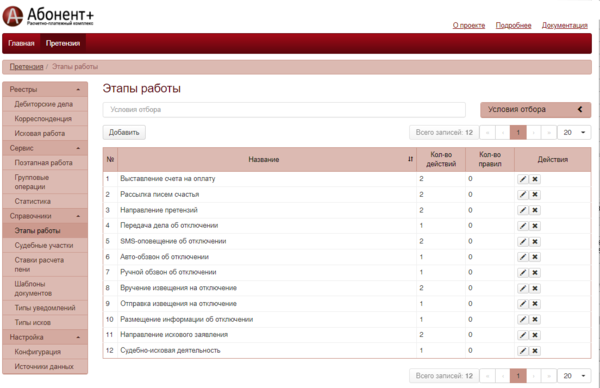Image resolution: width=600 pixels, height=388 pixels.
Task: Delete 'Вручение извещения на отключение' row
Action: point(535,288)
